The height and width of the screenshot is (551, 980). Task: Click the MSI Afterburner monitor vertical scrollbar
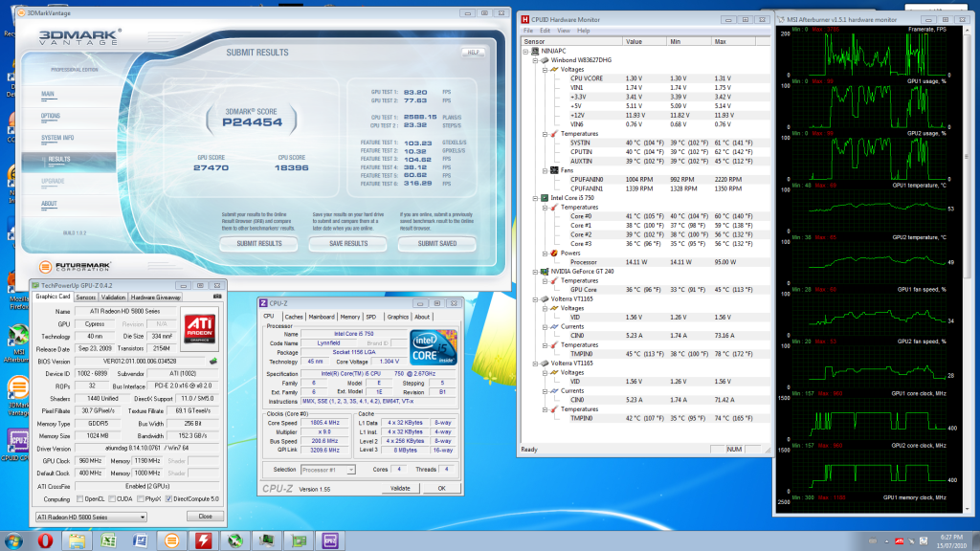[x=968, y=269]
